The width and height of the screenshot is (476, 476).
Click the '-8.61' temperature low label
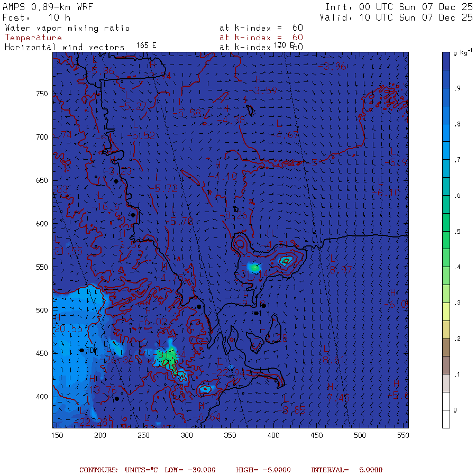point(331,360)
